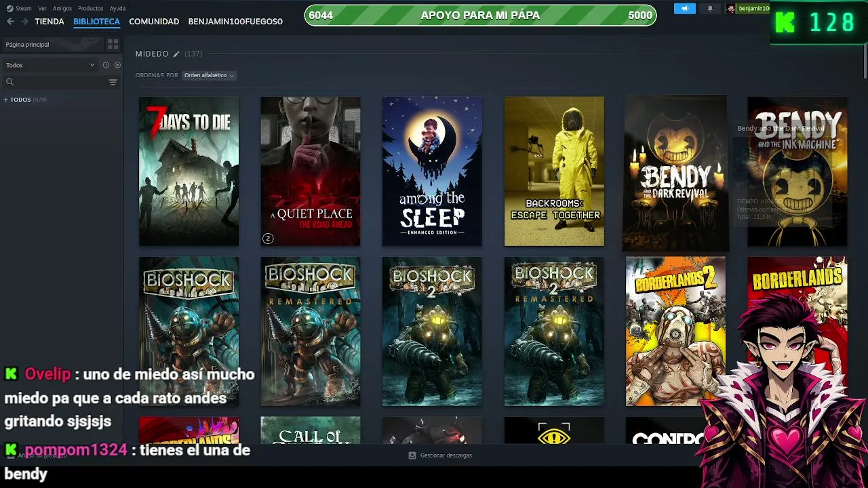Click the (137) game count
The image size is (868, 488).
click(193, 54)
